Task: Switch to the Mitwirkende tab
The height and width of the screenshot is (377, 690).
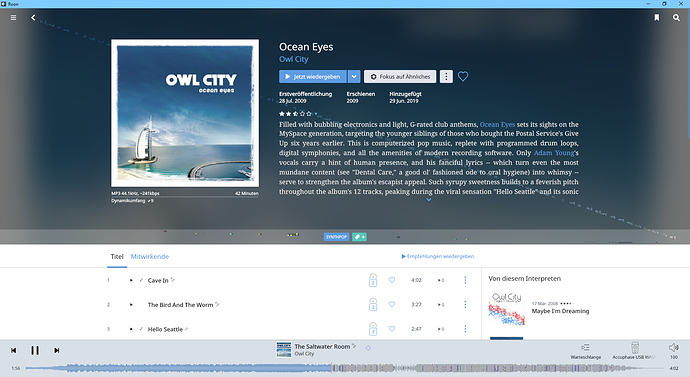Action: (150, 256)
